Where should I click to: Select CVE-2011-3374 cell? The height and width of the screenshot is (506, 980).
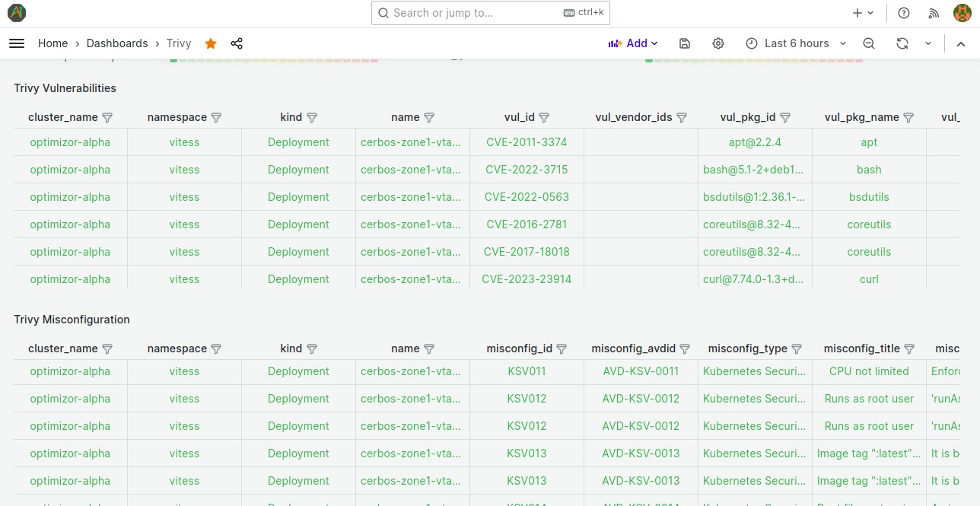527,142
